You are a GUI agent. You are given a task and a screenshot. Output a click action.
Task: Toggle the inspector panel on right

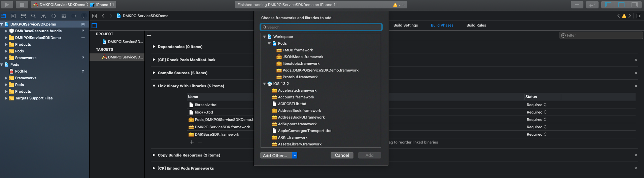634,5
